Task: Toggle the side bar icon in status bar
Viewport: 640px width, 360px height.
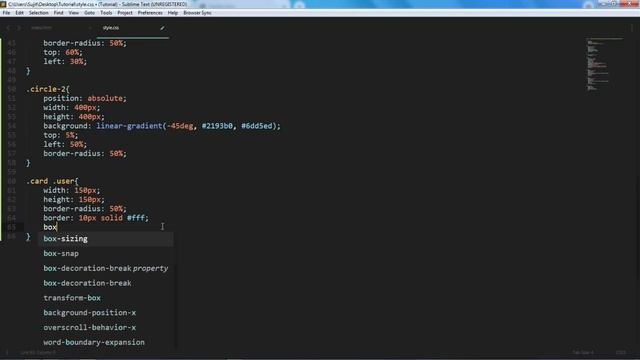Action: 7,352
